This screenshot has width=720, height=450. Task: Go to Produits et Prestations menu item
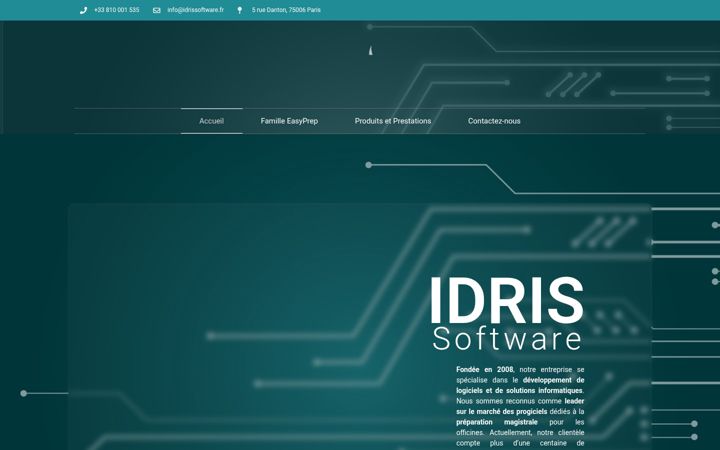(x=393, y=121)
